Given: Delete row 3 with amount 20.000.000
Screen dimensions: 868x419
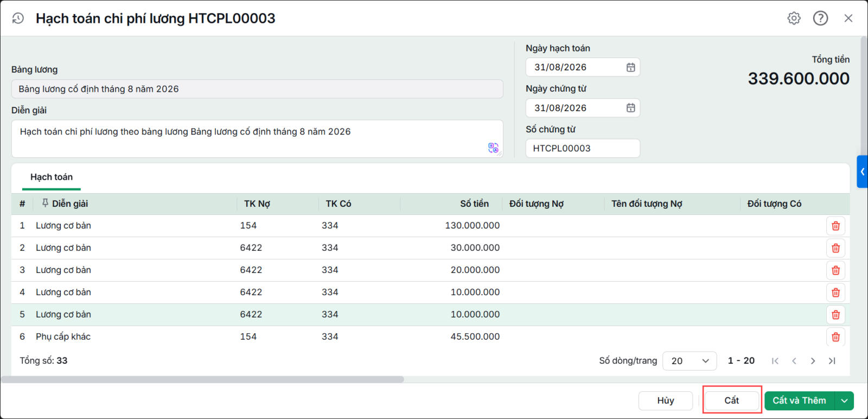Looking at the screenshot, I should click(x=835, y=270).
